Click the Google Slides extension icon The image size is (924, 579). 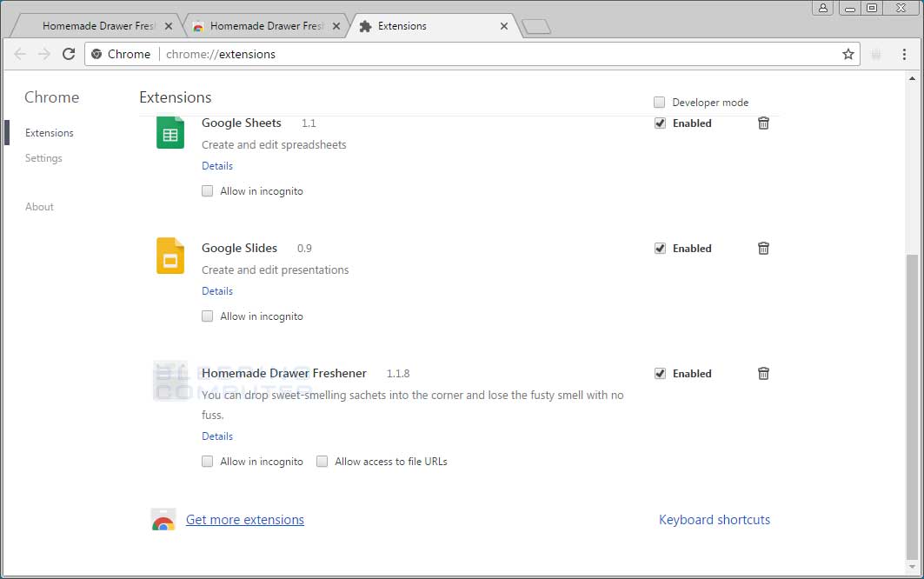[170, 256]
